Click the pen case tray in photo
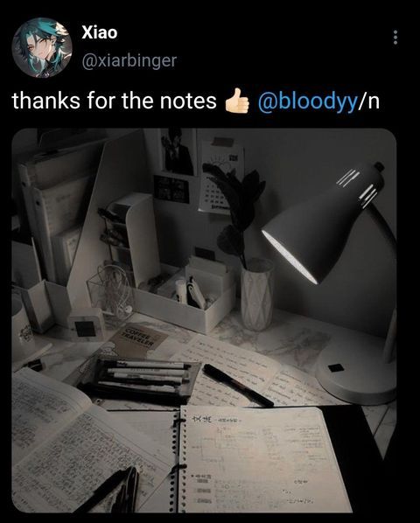Screen dimensions: 420x523 point(140,380)
